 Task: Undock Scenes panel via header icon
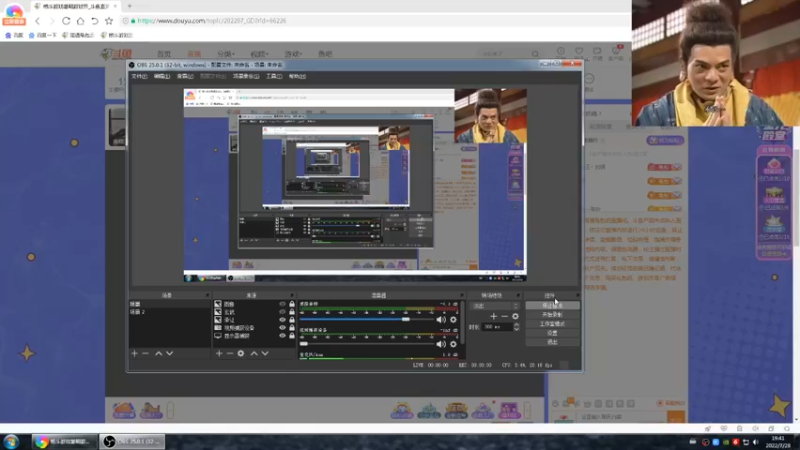(207, 295)
